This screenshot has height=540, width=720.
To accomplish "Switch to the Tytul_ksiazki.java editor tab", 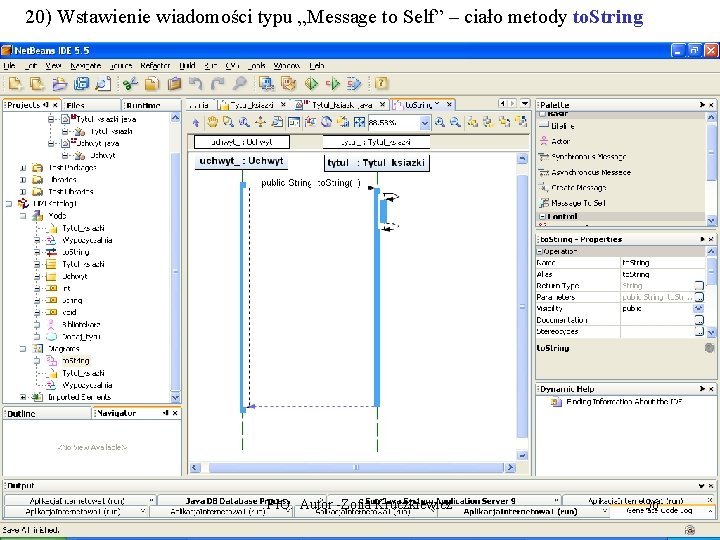I will (x=342, y=105).
